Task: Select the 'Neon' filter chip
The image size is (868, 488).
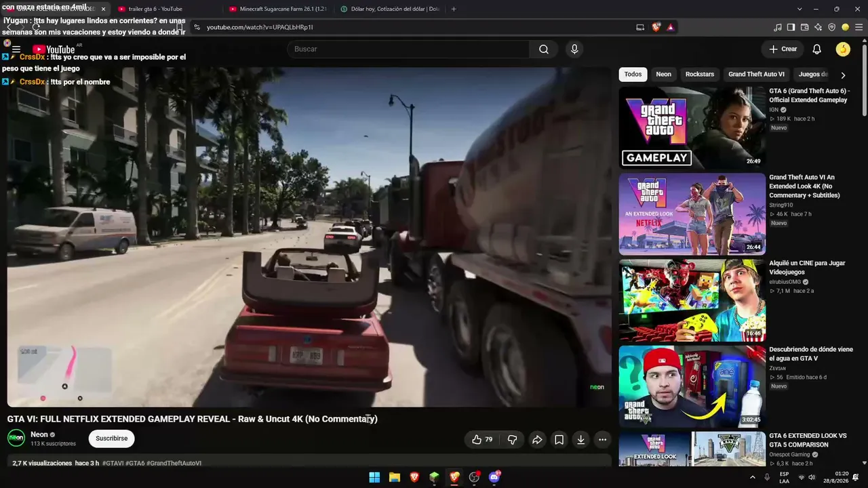Action: click(x=663, y=75)
